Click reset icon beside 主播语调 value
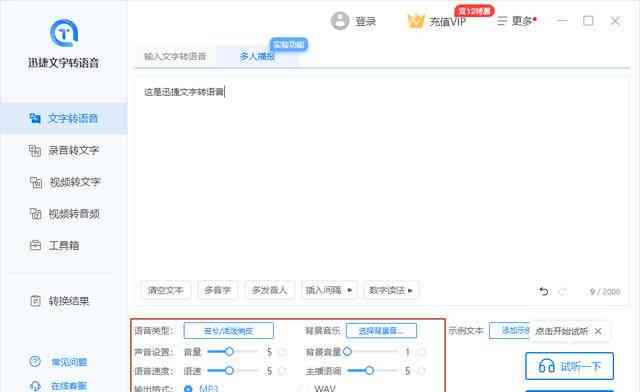The height and width of the screenshot is (392, 640). tap(421, 371)
